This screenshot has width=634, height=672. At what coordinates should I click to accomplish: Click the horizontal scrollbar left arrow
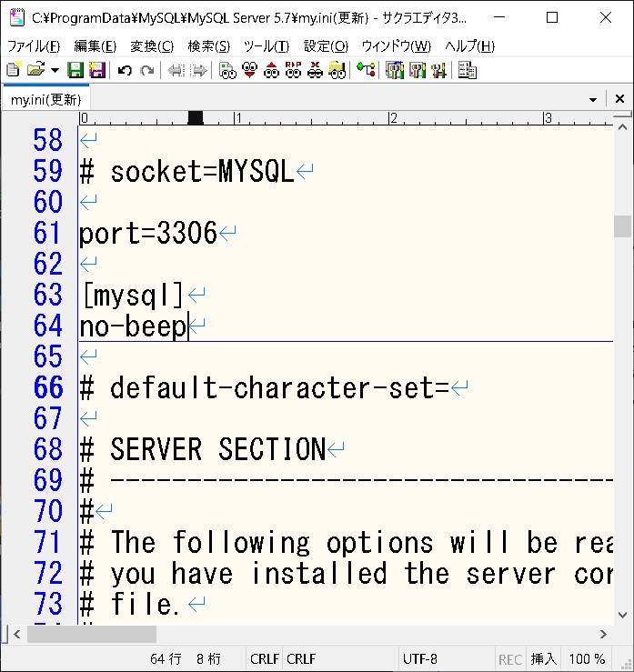17,634
